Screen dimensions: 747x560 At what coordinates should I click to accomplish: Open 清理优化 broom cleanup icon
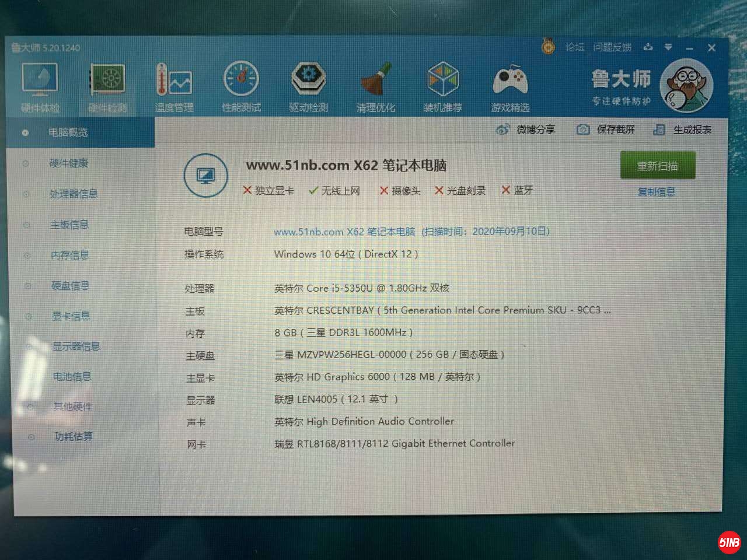pos(375,87)
